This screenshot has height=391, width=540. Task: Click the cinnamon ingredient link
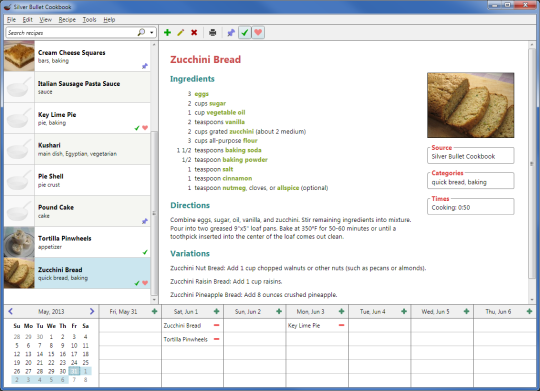237,178
